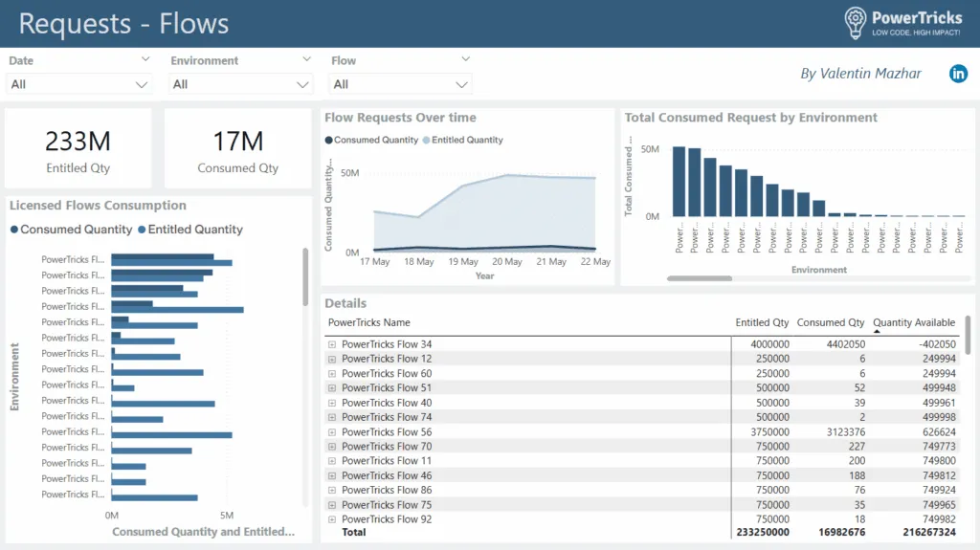Open the Flow slicer All dropdown

pos(401,84)
